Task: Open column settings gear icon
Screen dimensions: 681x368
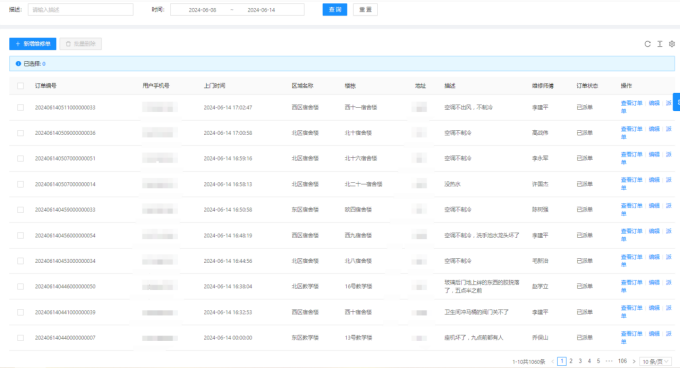Action: [672, 44]
